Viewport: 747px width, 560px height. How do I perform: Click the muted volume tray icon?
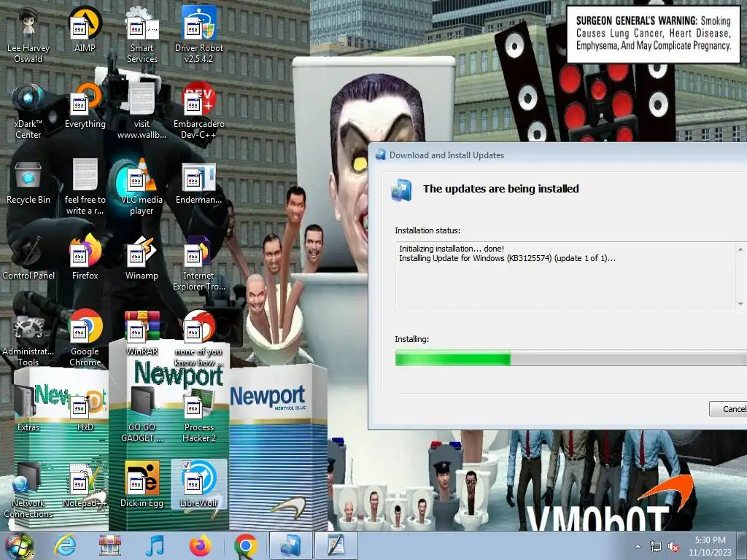pyautogui.click(x=673, y=547)
